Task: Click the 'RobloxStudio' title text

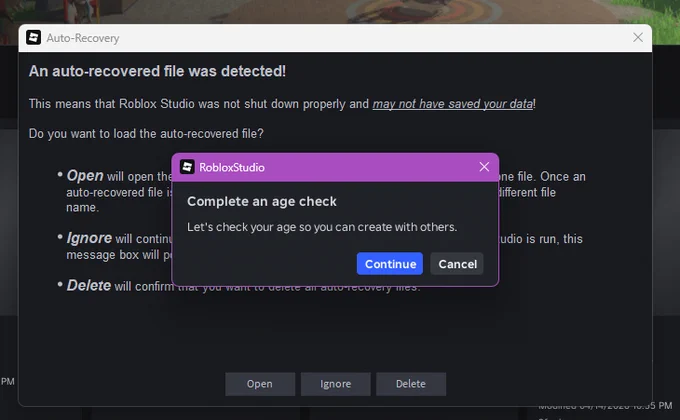Action: [x=232, y=167]
